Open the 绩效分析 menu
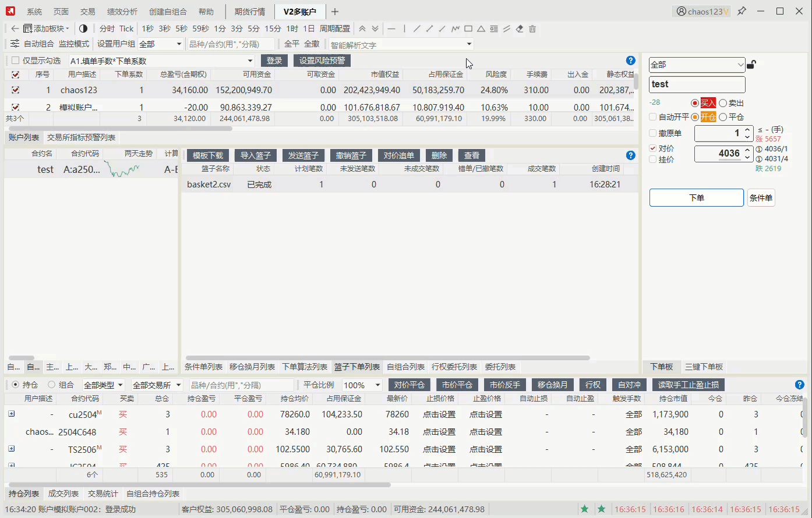This screenshot has height=518, width=812. [x=122, y=12]
